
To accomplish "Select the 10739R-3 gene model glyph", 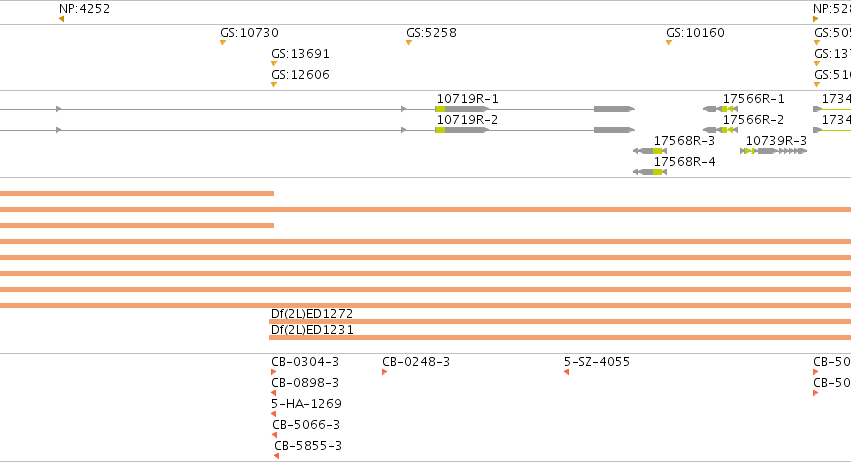I will tap(773, 151).
